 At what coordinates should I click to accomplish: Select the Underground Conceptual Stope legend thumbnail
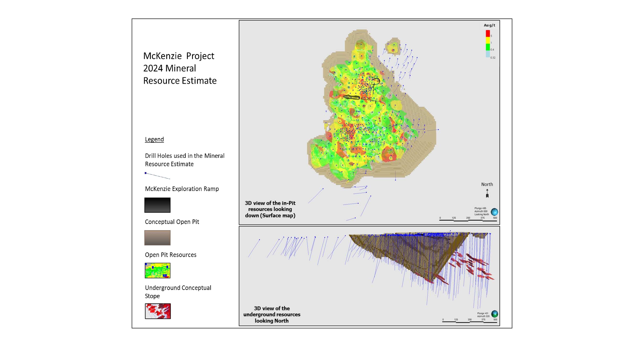(158, 311)
